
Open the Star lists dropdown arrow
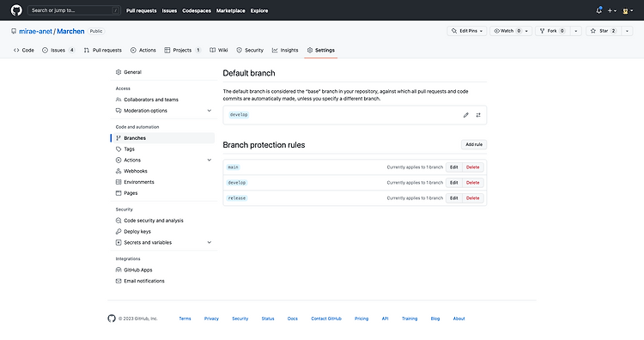[x=627, y=31]
